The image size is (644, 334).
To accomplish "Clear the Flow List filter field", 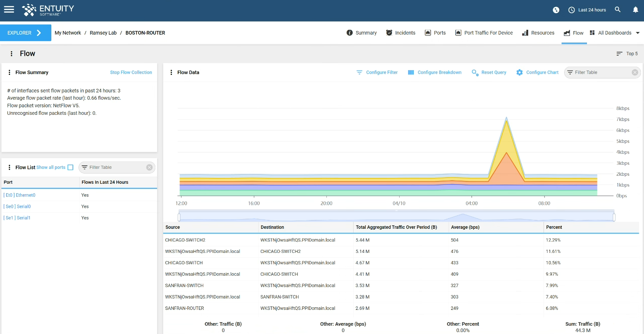I will tap(149, 167).
